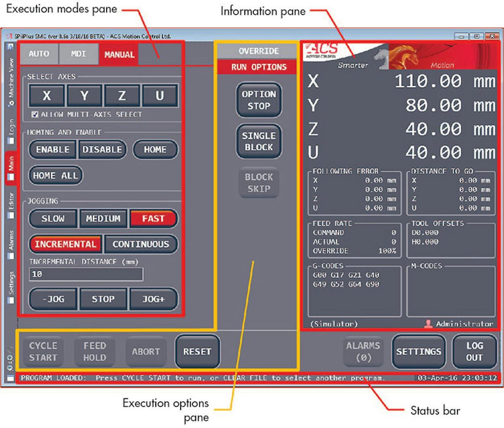Enable the SINGLE BLOCK run option
Screen dimensions: 504x428
[x=258, y=141]
